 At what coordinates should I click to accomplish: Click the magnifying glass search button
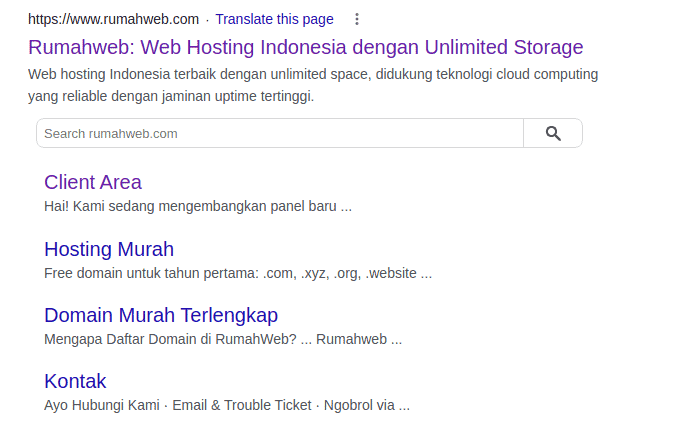(553, 134)
